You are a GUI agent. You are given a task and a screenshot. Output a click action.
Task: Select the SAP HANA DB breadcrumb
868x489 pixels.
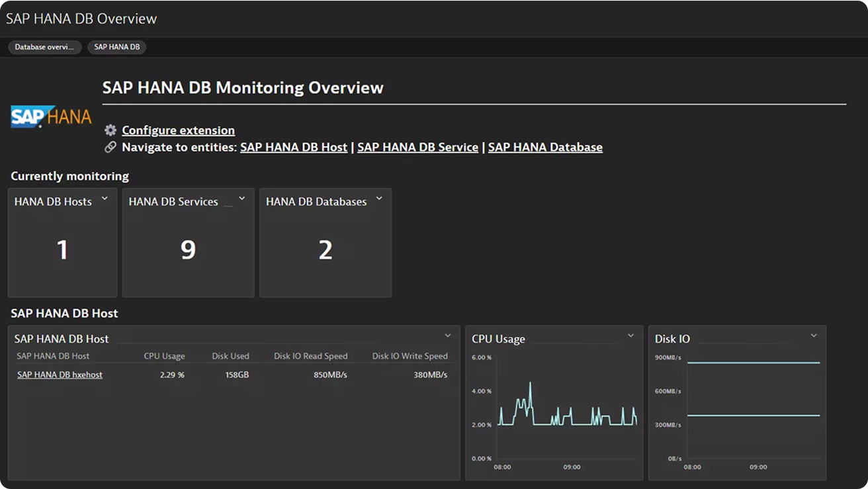coord(117,47)
